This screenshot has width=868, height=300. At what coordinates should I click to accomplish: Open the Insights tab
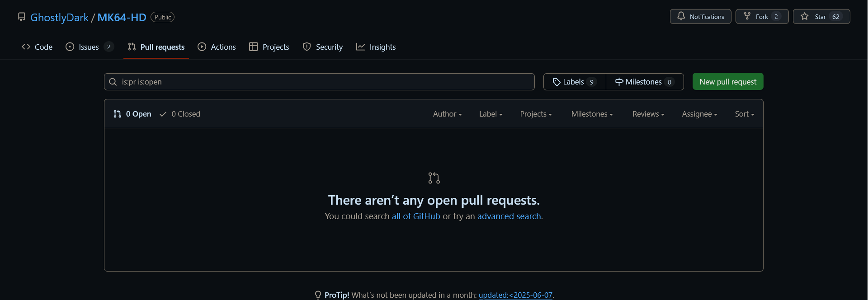pyautogui.click(x=376, y=47)
